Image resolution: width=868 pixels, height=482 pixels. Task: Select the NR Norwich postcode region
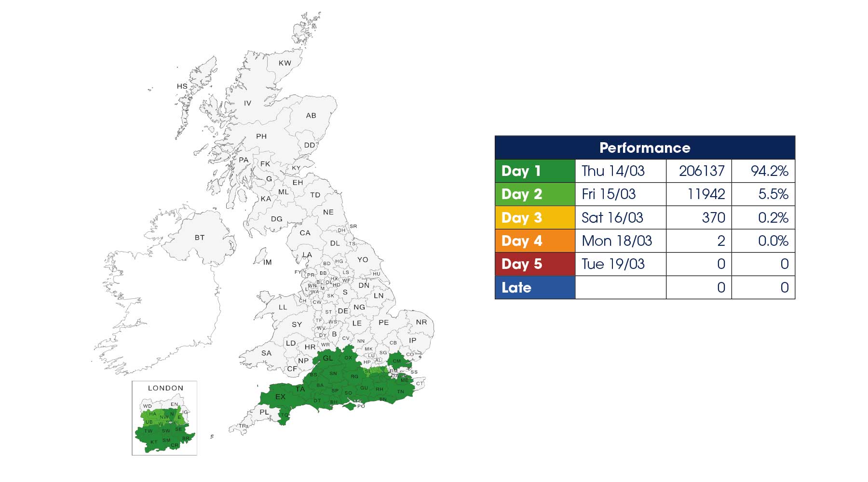(x=421, y=322)
